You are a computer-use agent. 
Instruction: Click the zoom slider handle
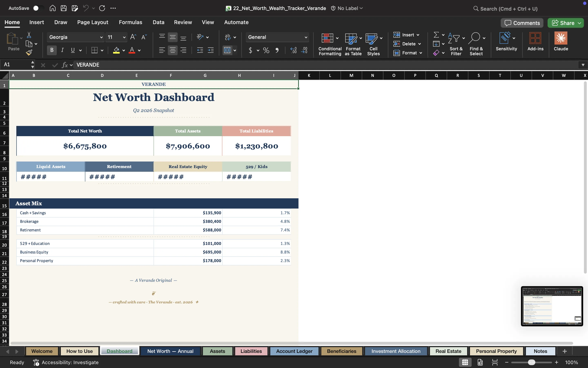pyautogui.click(x=532, y=362)
